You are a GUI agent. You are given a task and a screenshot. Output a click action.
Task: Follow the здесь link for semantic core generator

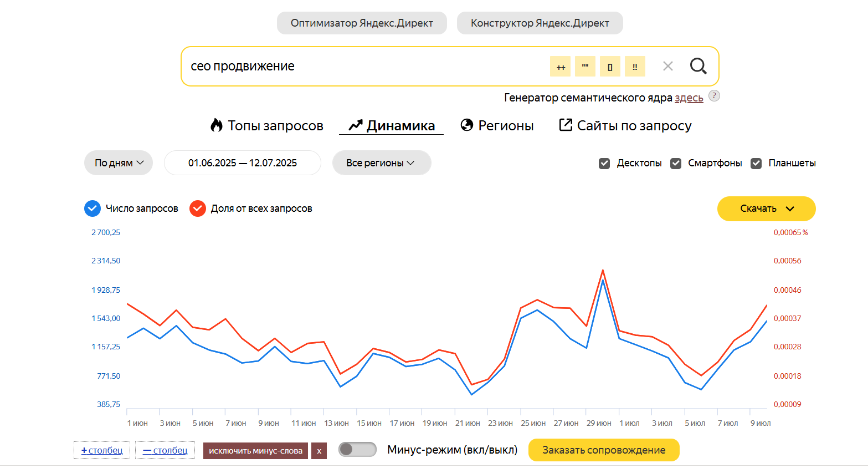point(689,97)
